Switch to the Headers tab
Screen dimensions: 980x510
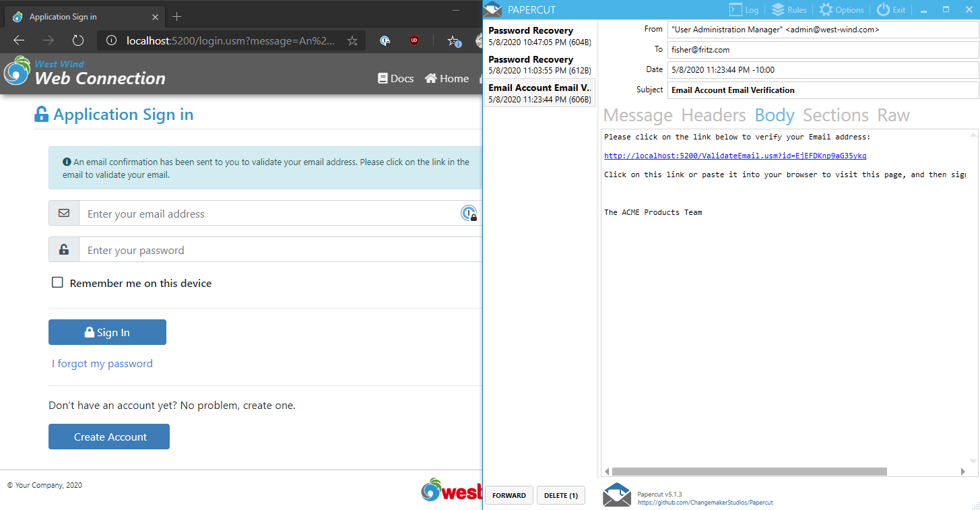(x=713, y=115)
